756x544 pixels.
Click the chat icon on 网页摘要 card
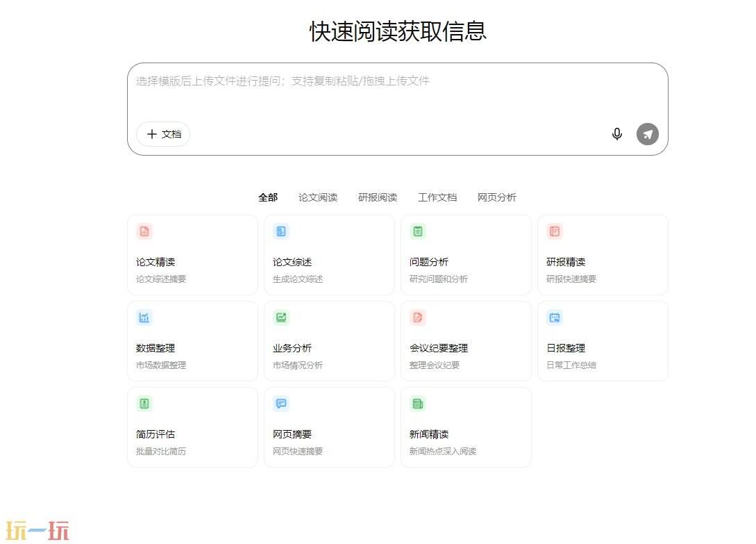tap(281, 404)
